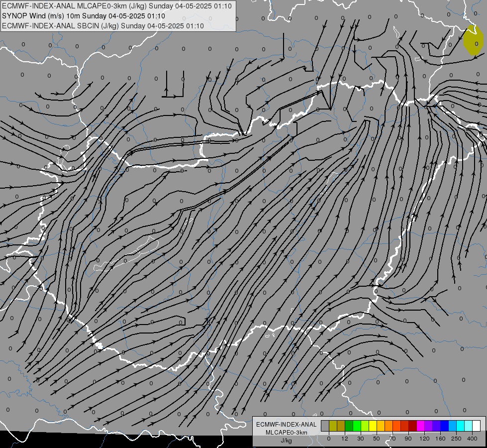Screen dimensions: 487x448
Task: Click the legend scale value 50
Action: coord(377,439)
